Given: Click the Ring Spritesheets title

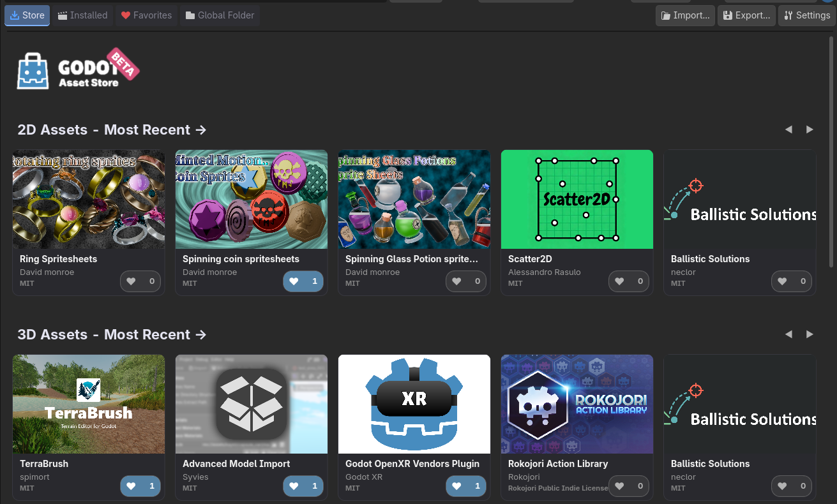Looking at the screenshot, I should coord(58,259).
